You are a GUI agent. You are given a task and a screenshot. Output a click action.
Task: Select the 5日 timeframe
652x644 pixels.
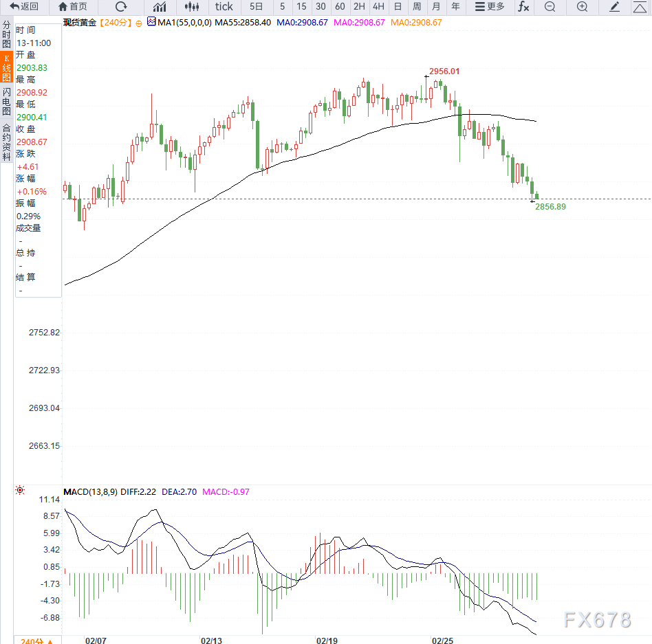click(x=256, y=7)
